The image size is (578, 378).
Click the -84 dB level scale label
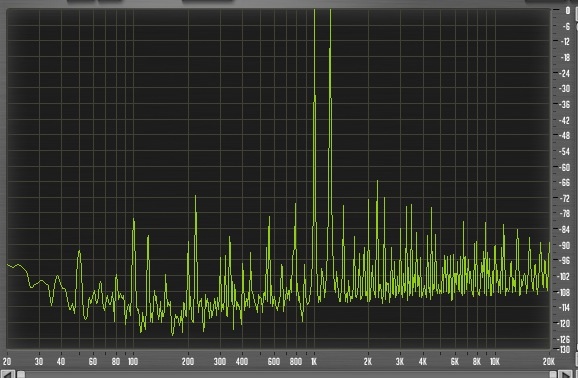pos(565,230)
